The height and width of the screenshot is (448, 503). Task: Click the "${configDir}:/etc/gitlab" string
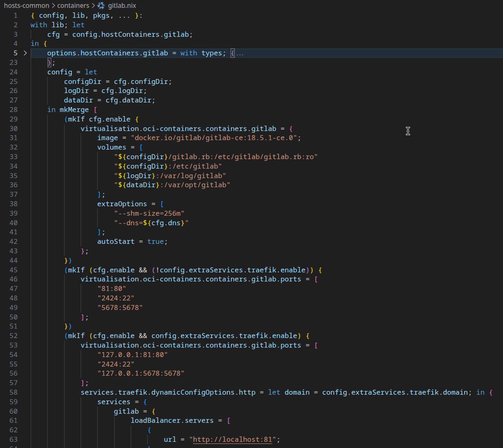click(x=168, y=166)
